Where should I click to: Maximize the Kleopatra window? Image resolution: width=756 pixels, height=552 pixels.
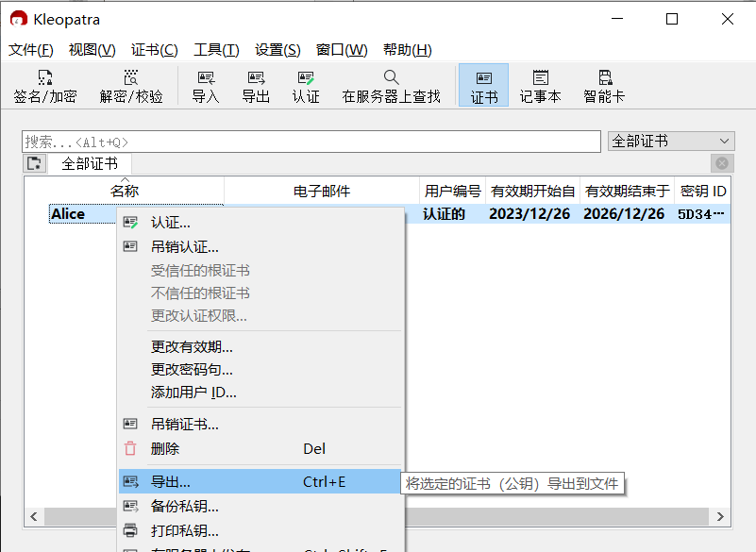[672, 19]
